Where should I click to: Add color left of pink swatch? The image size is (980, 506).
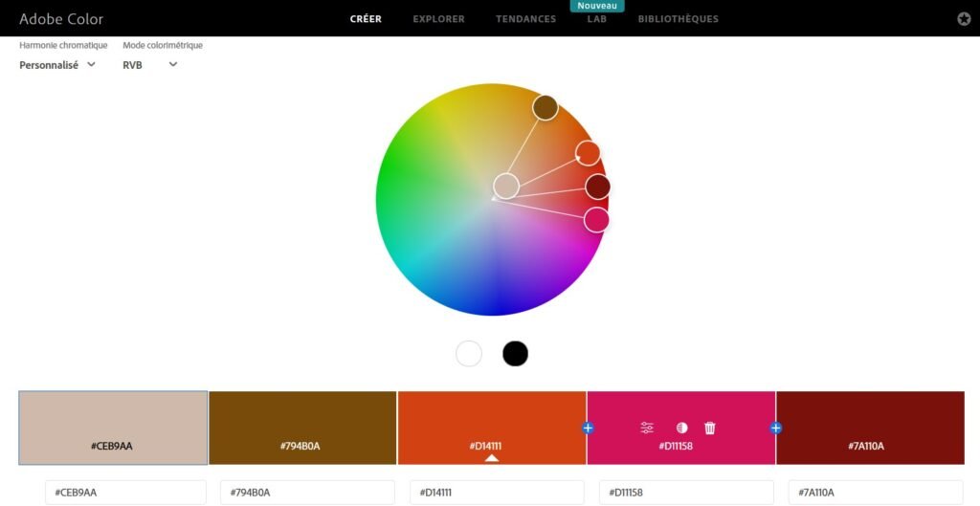click(x=588, y=428)
